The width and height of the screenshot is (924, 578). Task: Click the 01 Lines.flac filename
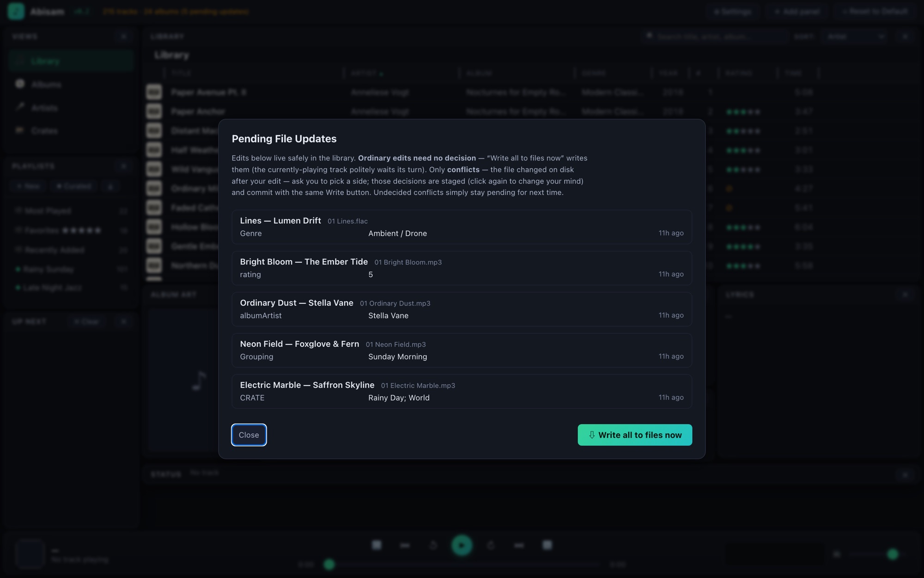pyautogui.click(x=347, y=221)
